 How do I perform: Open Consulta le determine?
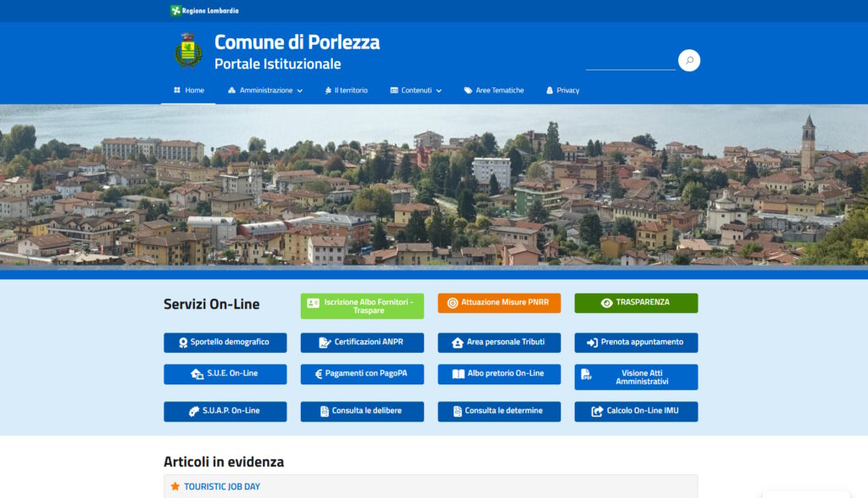[x=498, y=411]
